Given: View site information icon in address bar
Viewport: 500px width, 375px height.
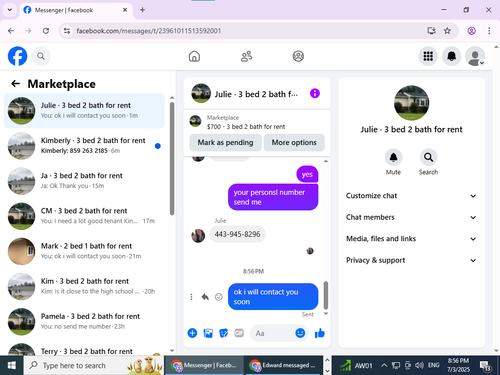Looking at the screenshot, I should pos(67,31).
